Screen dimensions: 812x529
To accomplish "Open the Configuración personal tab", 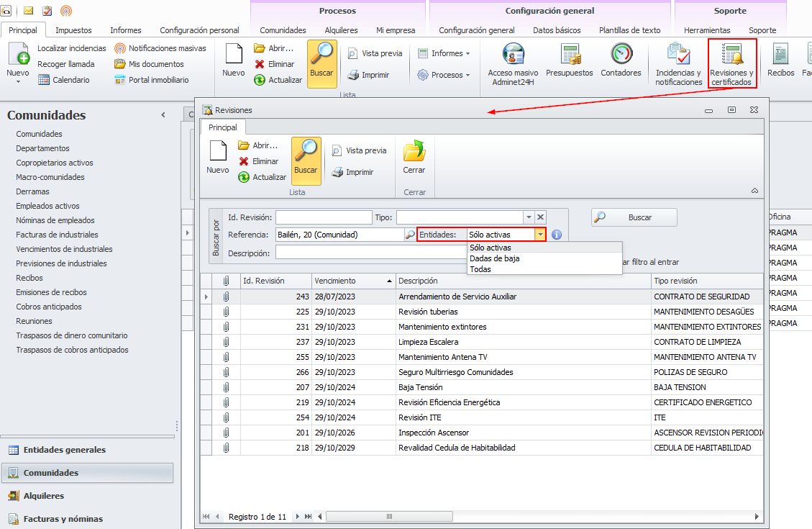I will point(199,30).
